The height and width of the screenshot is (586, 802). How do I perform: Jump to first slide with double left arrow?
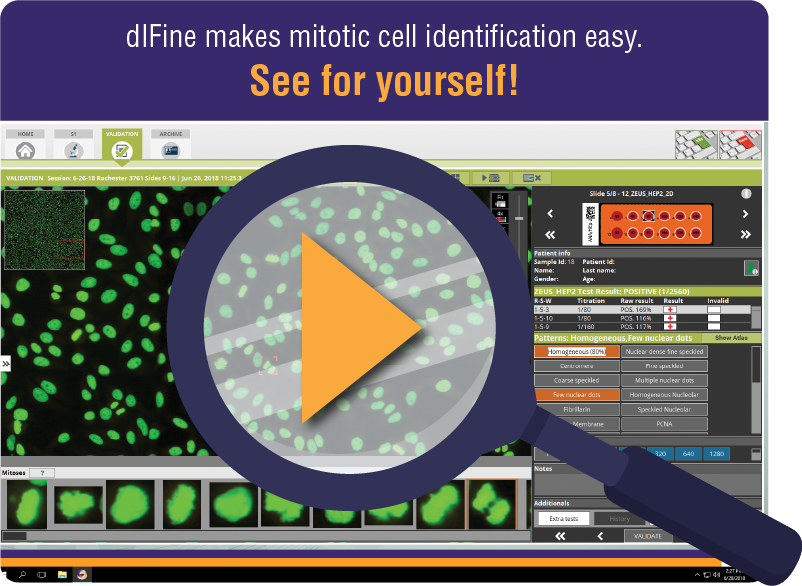click(x=550, y=235)
